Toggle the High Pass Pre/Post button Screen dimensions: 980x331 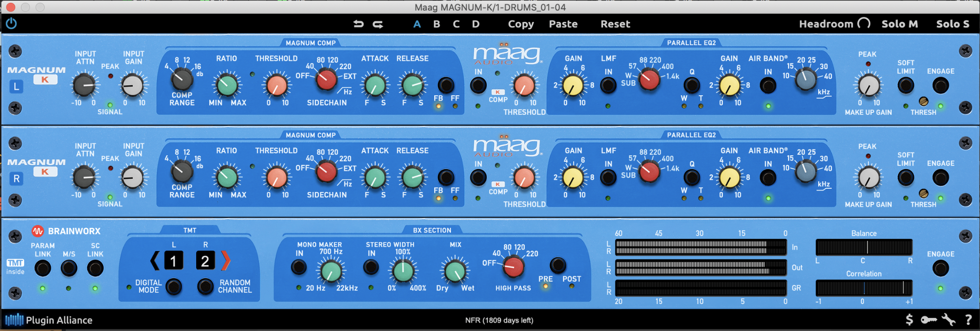(x=558, y=265)
